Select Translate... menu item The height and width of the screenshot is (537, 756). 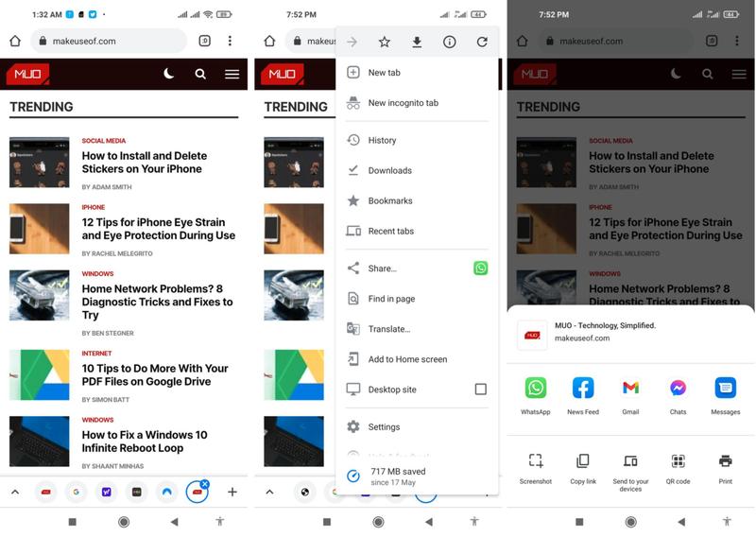(417, 329)
